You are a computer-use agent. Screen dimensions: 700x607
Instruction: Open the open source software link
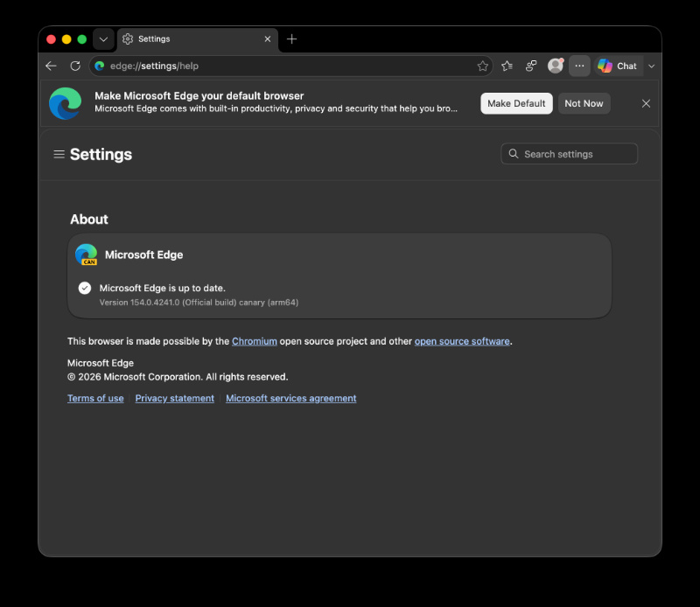click(x=462, y=341)
